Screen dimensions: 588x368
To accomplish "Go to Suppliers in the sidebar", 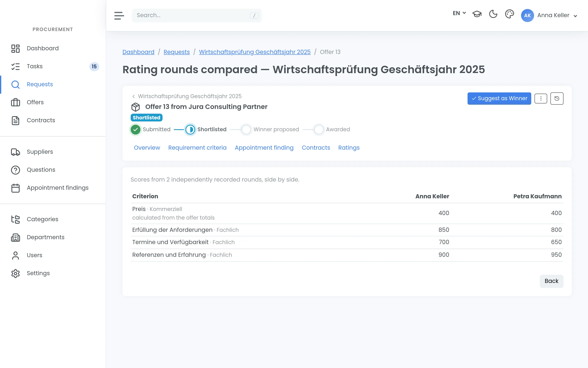I will pos(53,152).
